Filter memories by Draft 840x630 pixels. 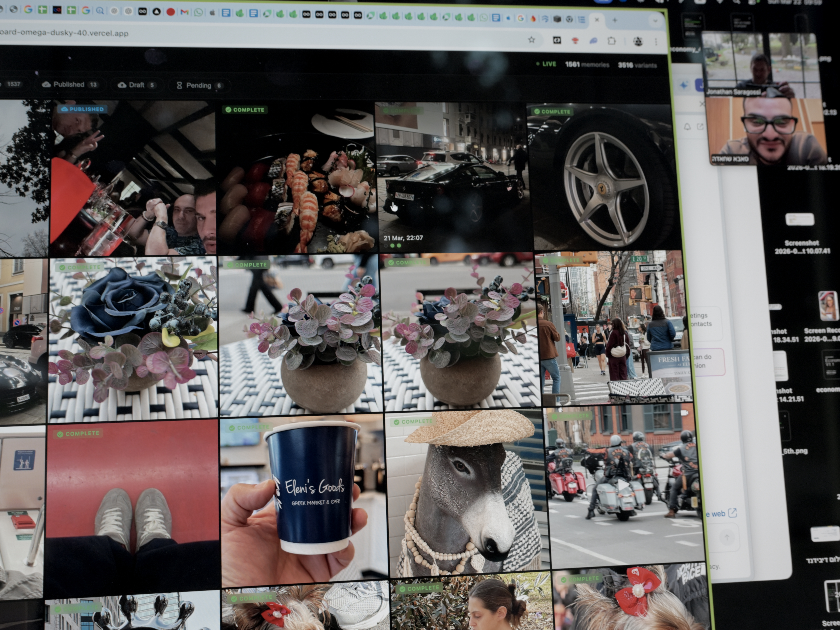(137, 85)
